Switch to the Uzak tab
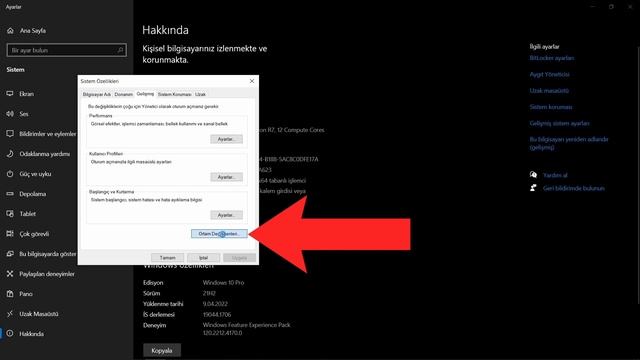 click(x=200, y=94)
